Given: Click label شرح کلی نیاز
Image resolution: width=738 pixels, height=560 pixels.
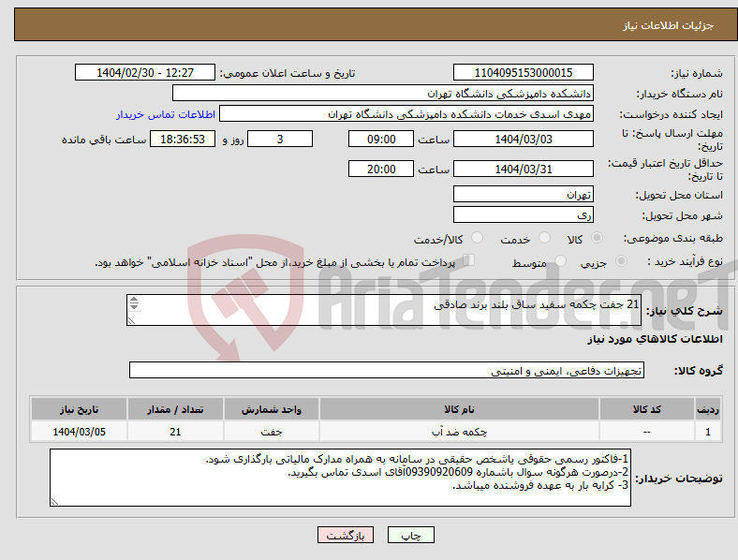Looking at the screenshot, I should click(684, 311).
